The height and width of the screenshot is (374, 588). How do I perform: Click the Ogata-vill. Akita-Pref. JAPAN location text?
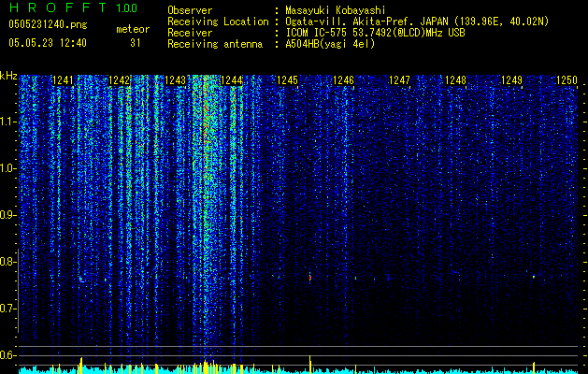tap(417, 22)
